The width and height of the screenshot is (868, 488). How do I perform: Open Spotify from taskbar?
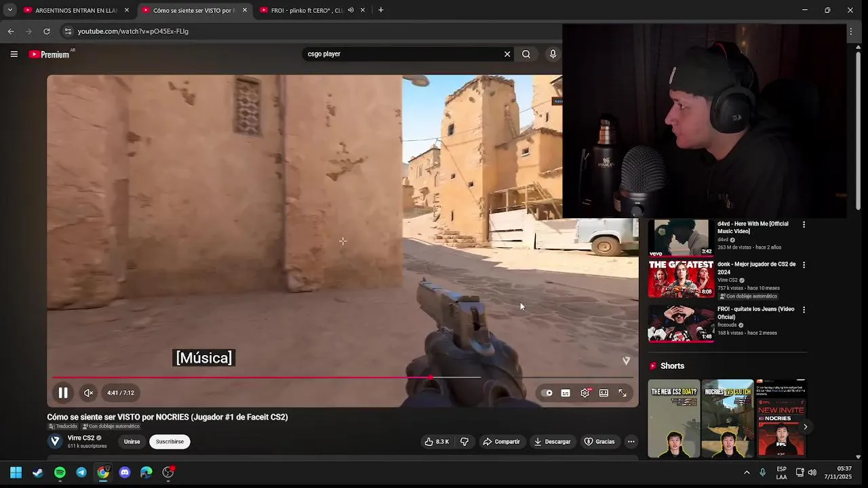point(60,472)
